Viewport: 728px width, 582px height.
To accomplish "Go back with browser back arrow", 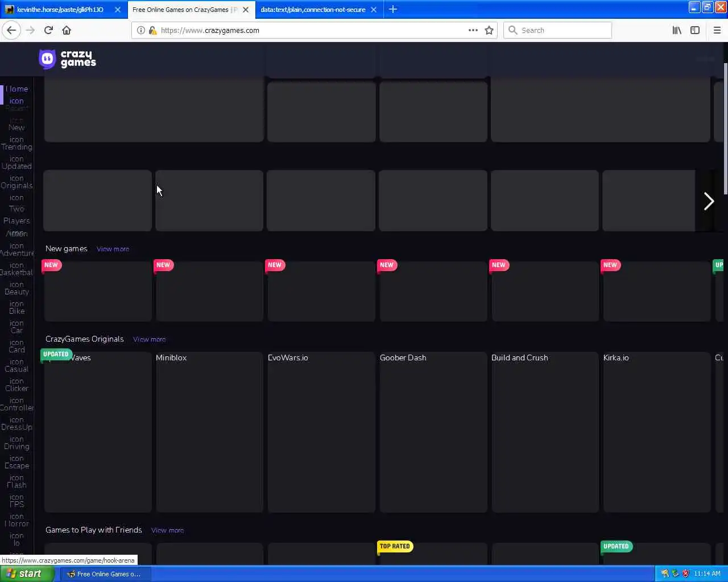I will [x=11, y=30].
